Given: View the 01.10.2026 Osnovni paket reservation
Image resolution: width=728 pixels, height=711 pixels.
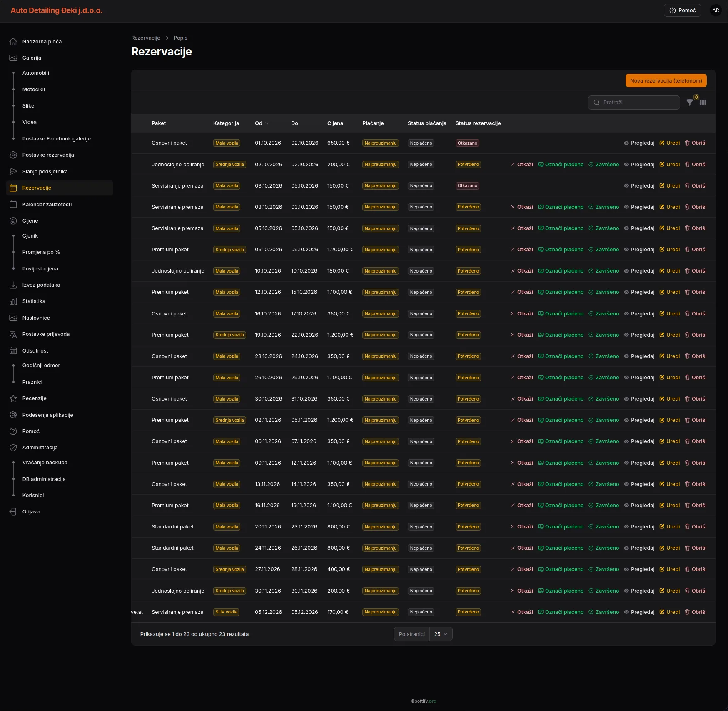Looking at the screenshot, I should pyautogui.click(x=639, y=143).
